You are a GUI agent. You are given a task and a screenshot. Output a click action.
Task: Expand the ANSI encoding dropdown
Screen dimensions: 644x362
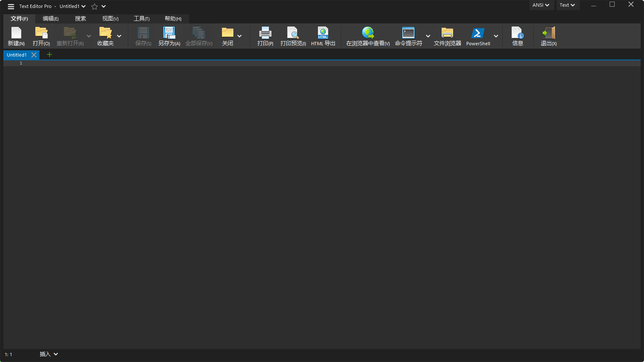541,5
